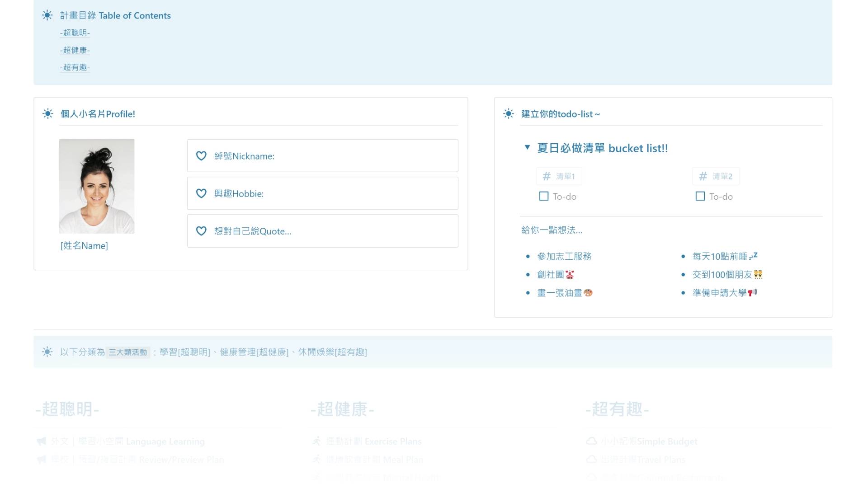Image resolution: width=868 pixels, height=488 pixels.
Task: Click the 畫一張油畫 bullet item
Action: (x=565, y=293)
